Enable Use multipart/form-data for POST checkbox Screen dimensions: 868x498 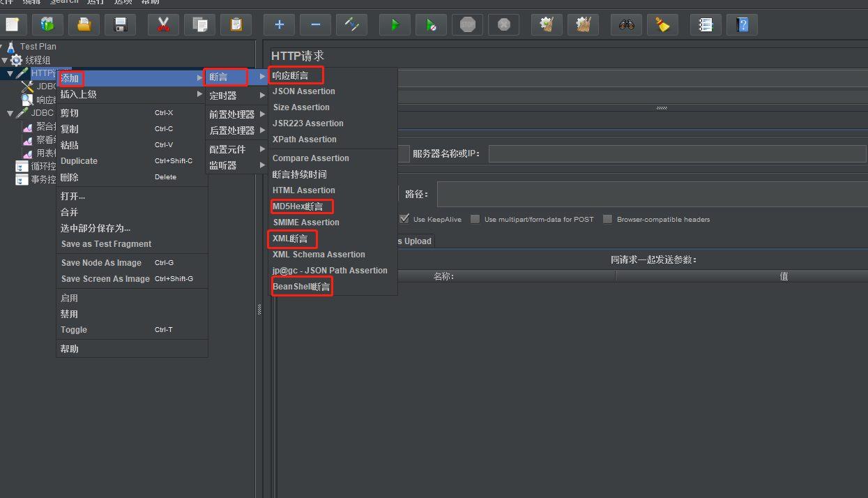[475, 219]
